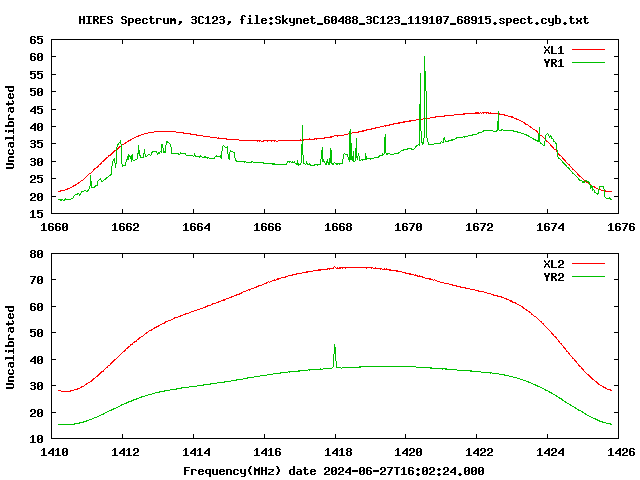This screenshot has height=480, width=640.
Task: Click the 65 y-axis tick label
Action: point(36,40)
